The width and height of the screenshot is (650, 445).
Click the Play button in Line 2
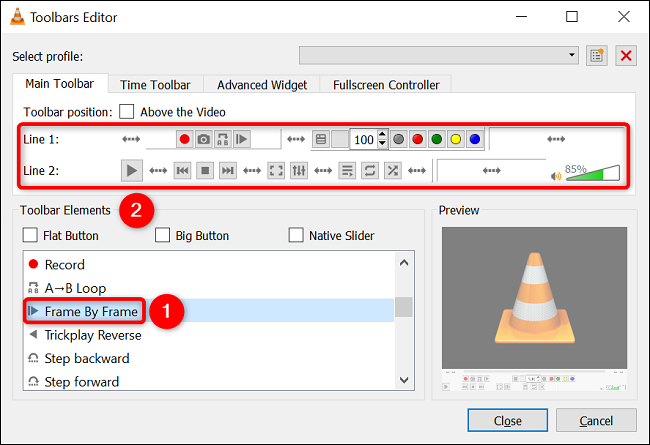[x=132, y=170]
